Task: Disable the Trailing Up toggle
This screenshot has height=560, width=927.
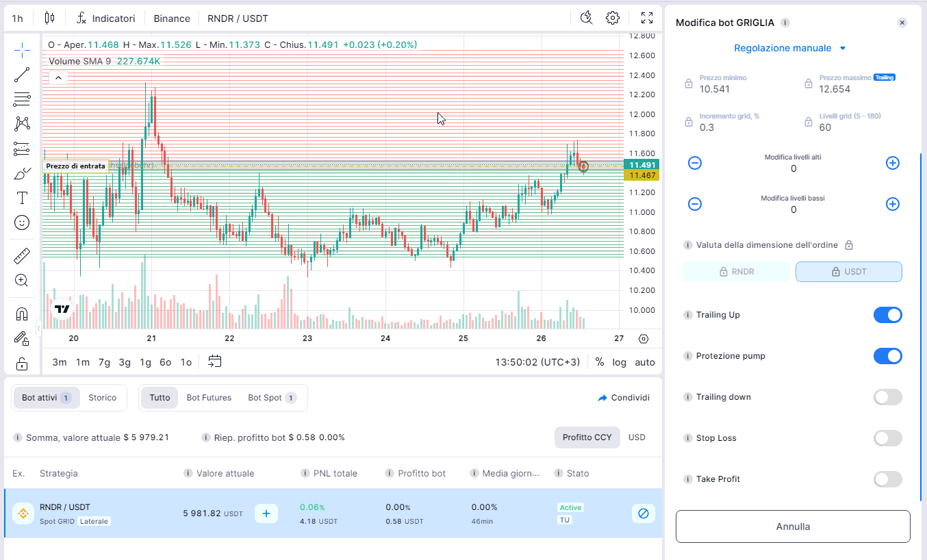Action: (887, 315)
